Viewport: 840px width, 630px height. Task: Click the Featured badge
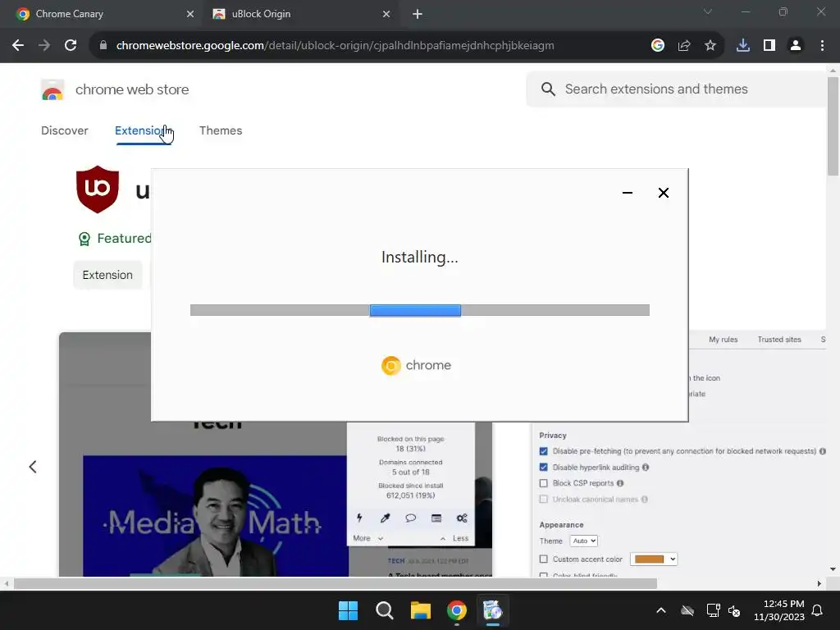[115, 239]
